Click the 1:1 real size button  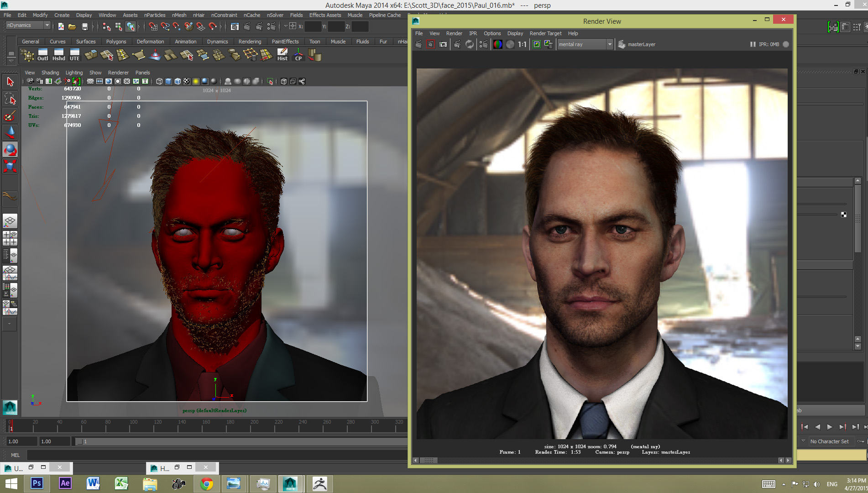tap(523, 44)
